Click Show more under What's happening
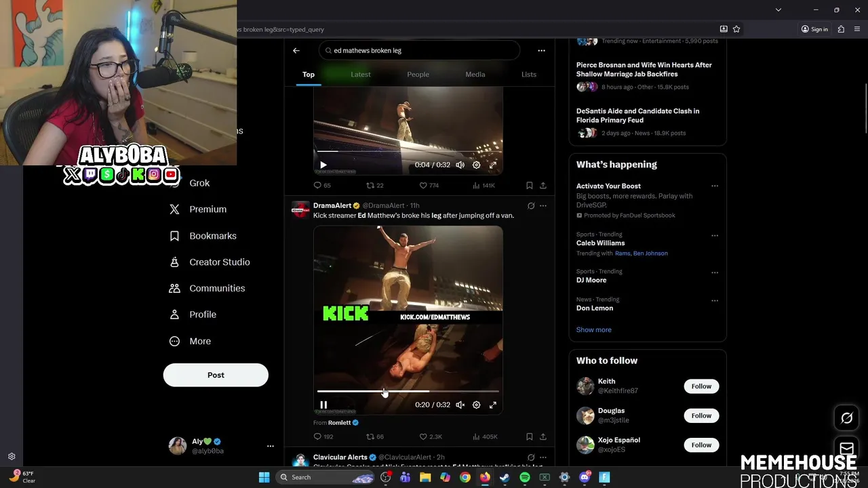Image resolution: width=868 pixels, height=488 pixels. click(x=593, y=330)
